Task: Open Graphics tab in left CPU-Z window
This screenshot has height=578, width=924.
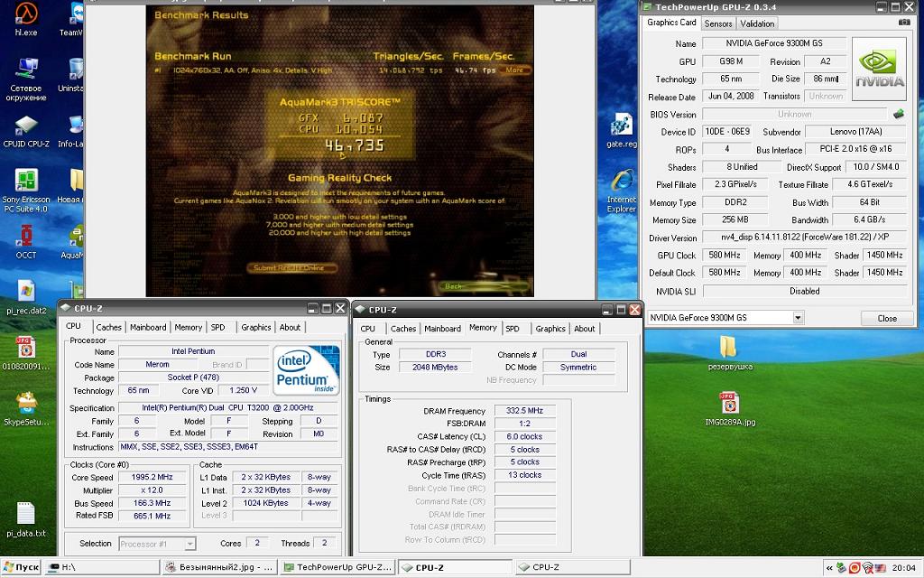Action: click(x=255, y=327)
